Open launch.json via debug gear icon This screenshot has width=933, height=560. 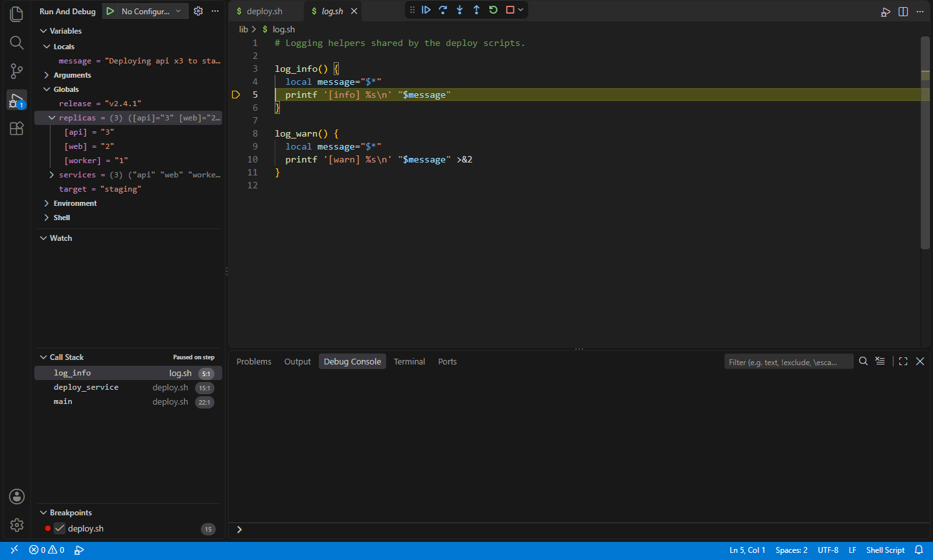click(x=198, y=11)
